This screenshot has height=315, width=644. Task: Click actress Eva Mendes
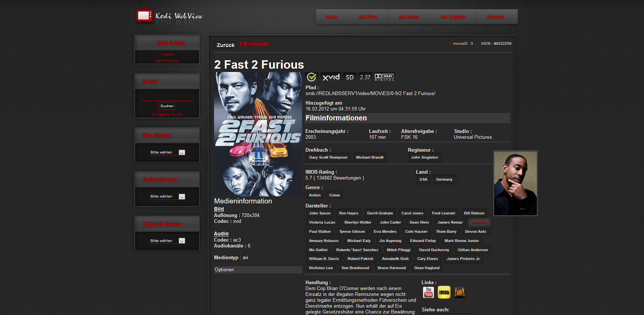[385, 232]
